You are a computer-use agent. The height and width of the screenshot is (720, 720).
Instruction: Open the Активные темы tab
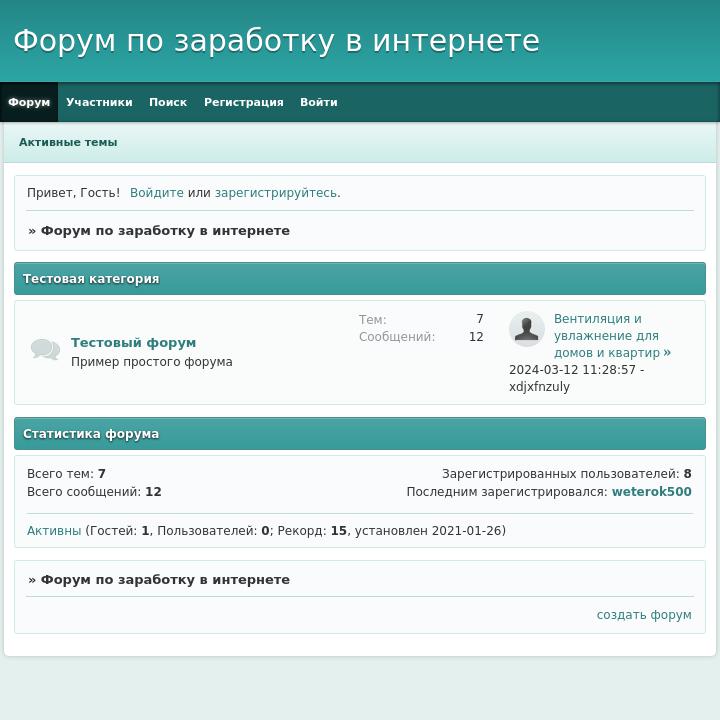tap(68, 142)
